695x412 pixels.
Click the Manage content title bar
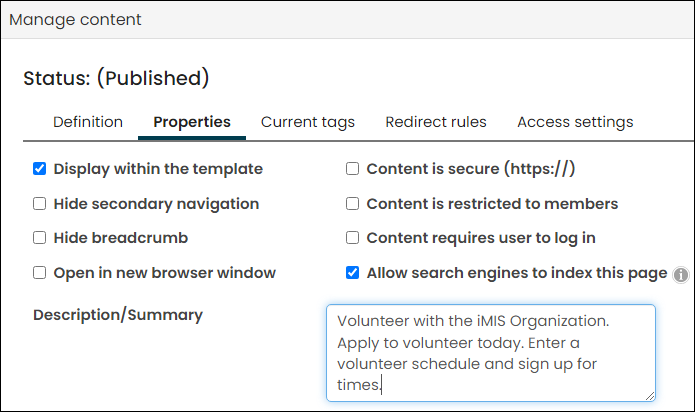pyautogui.click(x=348, y=20)
